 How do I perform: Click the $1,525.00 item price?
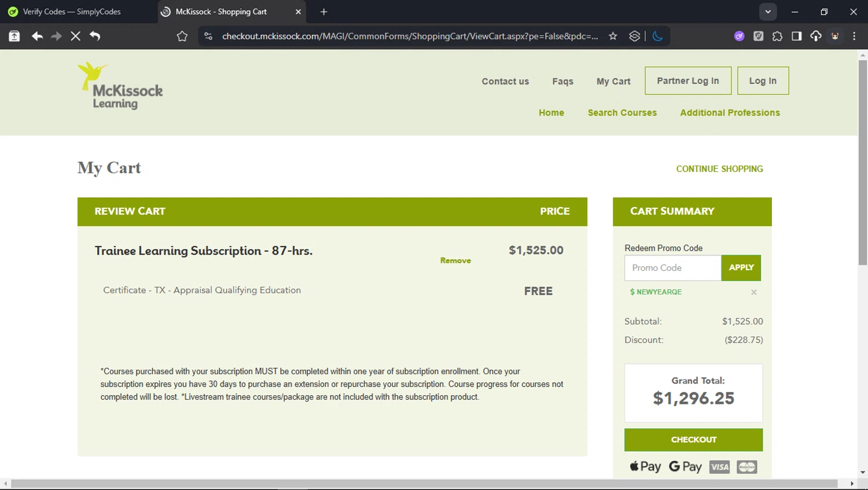pyautogui.click(x=536, y=250)
